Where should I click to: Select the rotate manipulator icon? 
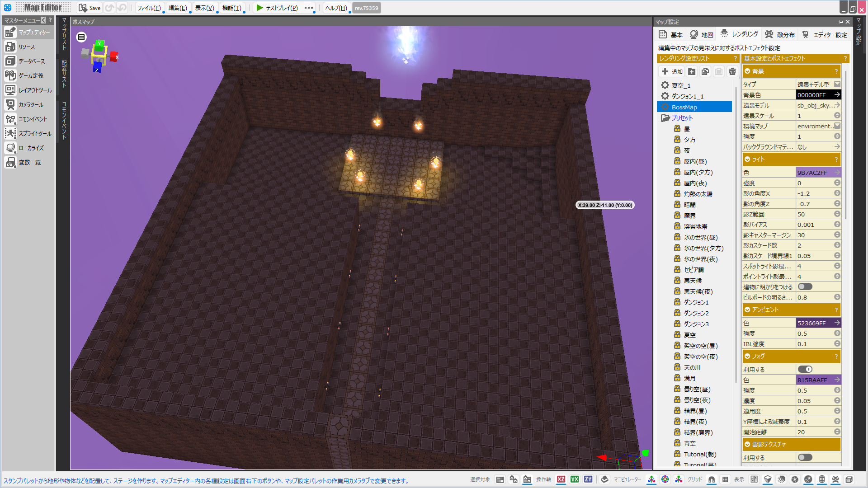tap(665, 479)
